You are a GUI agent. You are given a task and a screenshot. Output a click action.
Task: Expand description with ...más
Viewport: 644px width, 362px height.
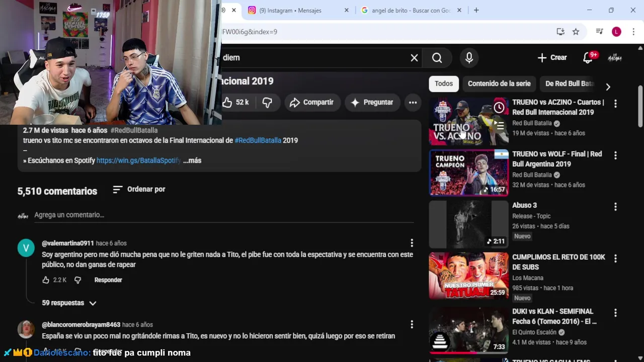coord(192,160)
